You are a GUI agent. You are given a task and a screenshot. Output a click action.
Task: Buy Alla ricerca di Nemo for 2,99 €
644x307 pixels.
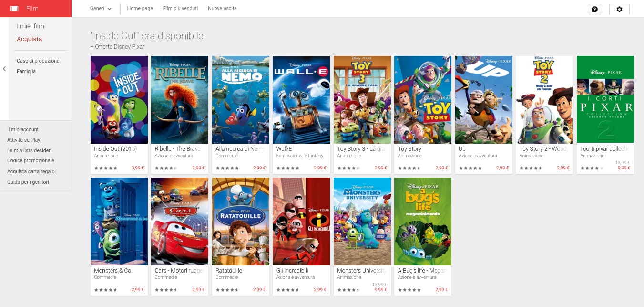pyautogui.click(x=259, y=168)
